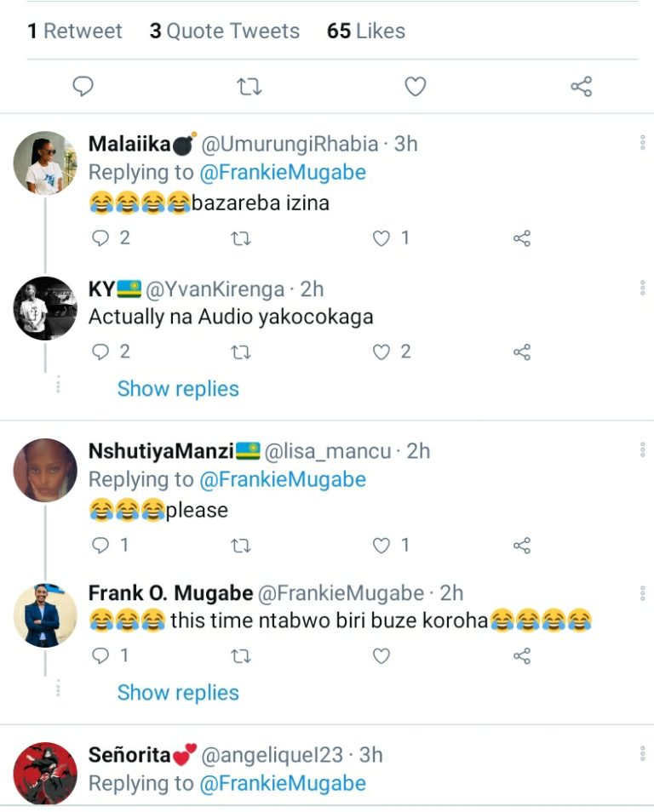The width and height of the screenshot is (654, 812).
Task: View the 3 Quote Tweets list
Action: tap(225, 31)
